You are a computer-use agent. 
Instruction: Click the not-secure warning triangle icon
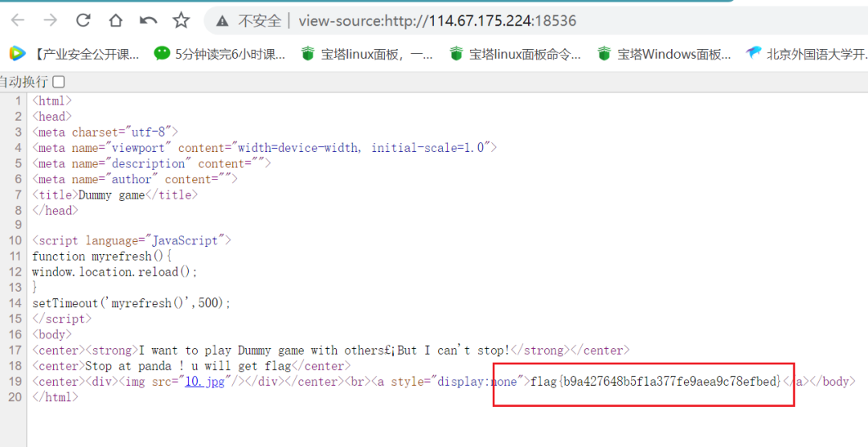click(223, 21)
